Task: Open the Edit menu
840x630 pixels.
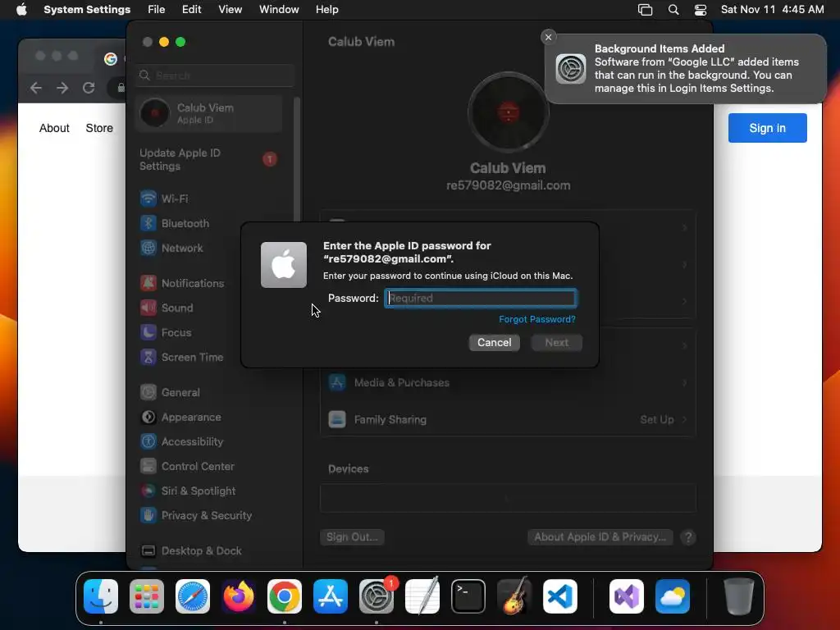Action: click(191, 10)
